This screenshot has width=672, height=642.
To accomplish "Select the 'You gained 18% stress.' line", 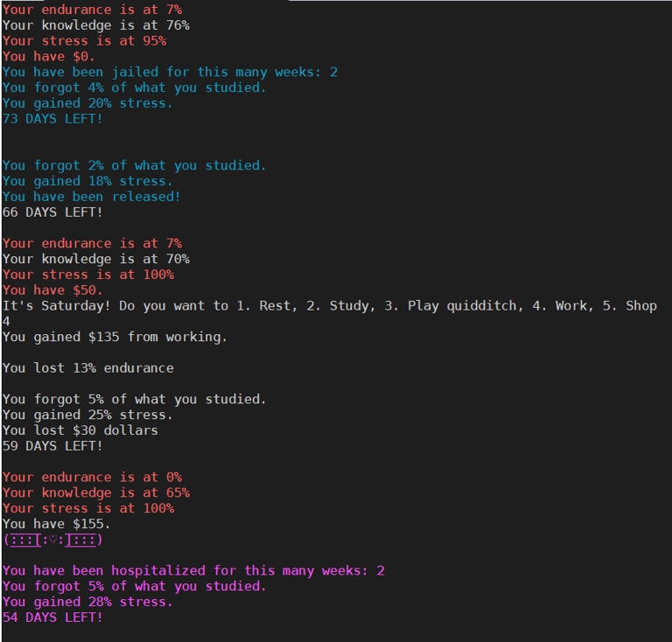I will 87,182.
